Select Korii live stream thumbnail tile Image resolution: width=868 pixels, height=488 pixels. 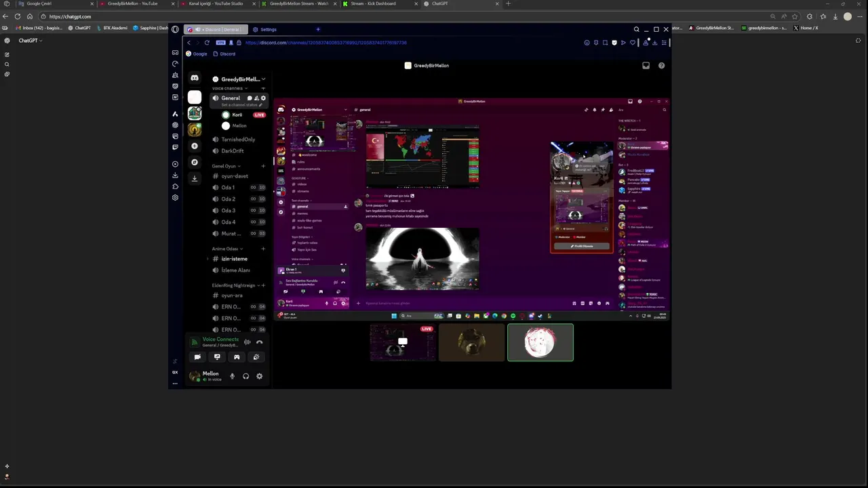403,342
